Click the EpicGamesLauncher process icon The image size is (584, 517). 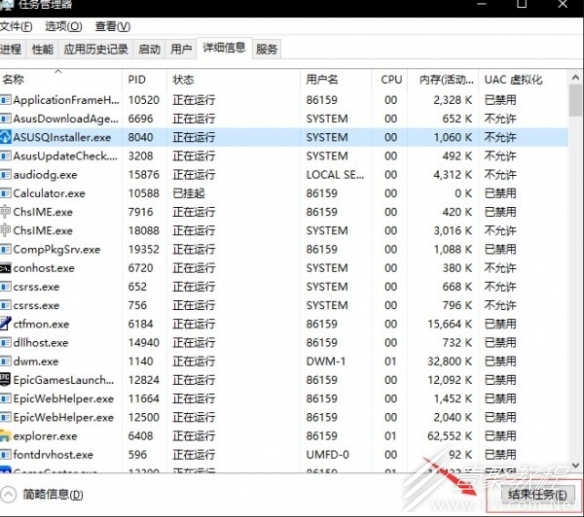5,380
